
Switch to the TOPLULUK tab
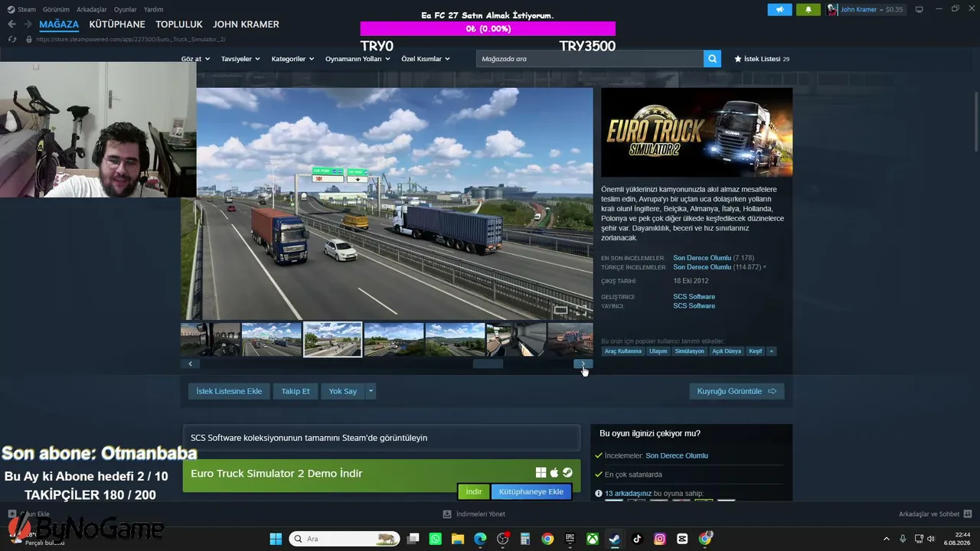coord(179,24)
